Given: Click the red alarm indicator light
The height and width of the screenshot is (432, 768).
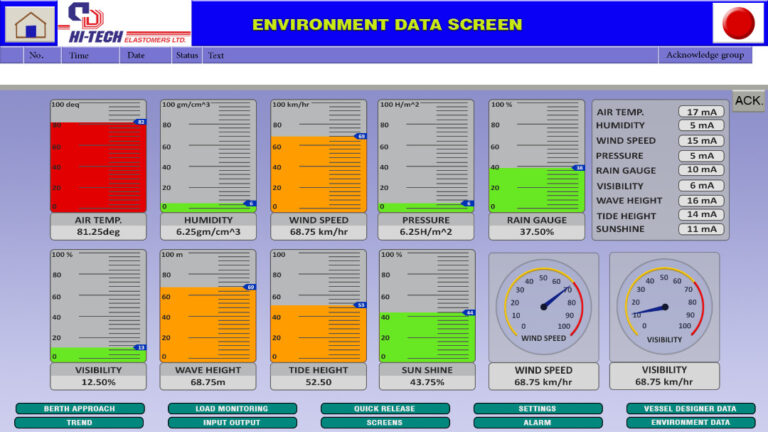Looking at the screenshot, I should click(x=739, y=23).
